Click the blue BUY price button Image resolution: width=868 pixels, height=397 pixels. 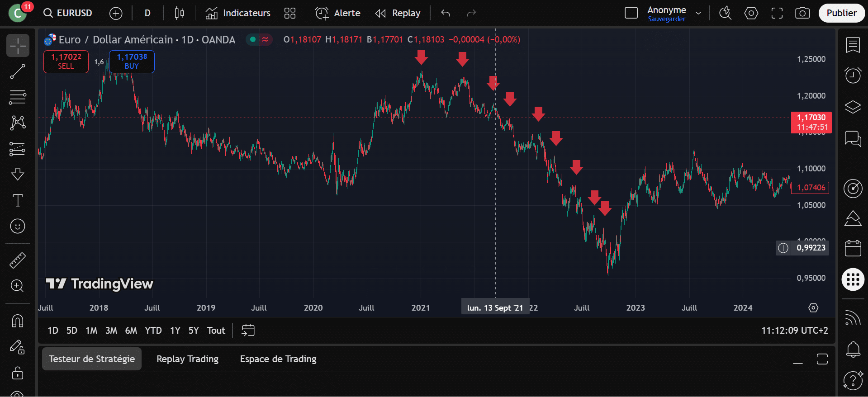132,61
